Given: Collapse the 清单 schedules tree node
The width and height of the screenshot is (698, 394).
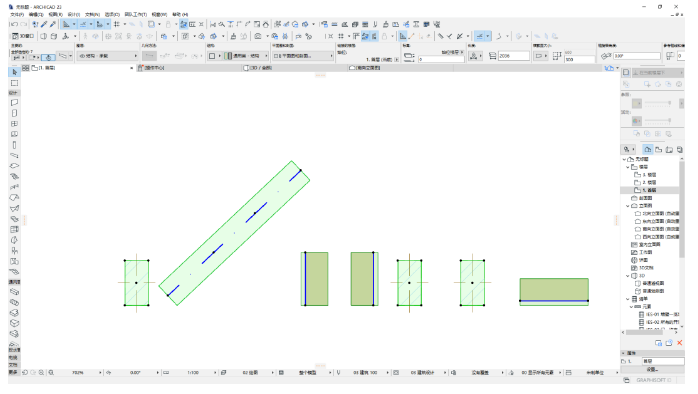Looking at the screenshot, I should 628,299.
